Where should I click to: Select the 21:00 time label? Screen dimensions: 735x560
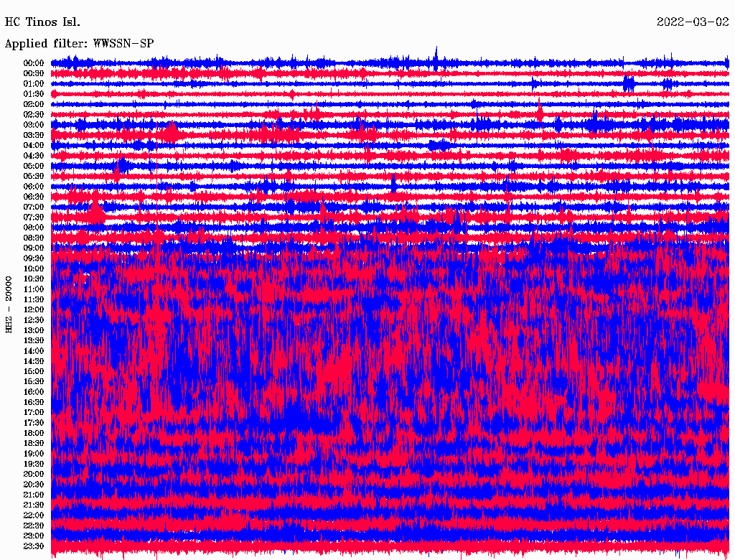coord(34,495)
